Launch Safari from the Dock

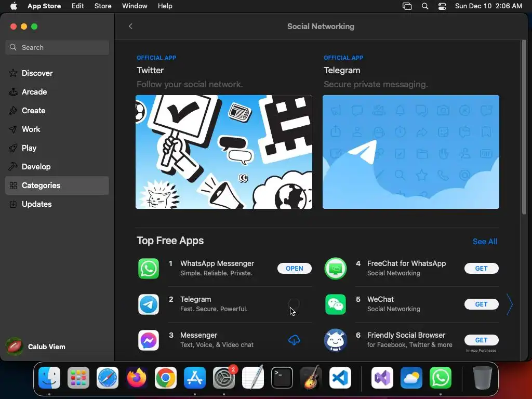pyautogui.click(x=108, y=378)
